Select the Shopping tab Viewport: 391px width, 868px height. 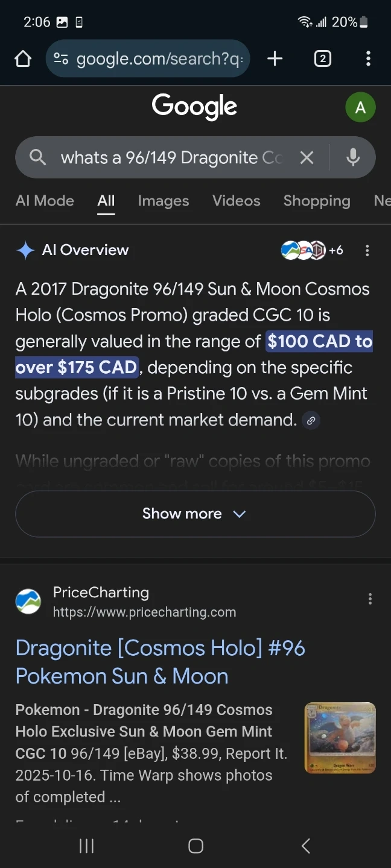[x=317, y=201]
